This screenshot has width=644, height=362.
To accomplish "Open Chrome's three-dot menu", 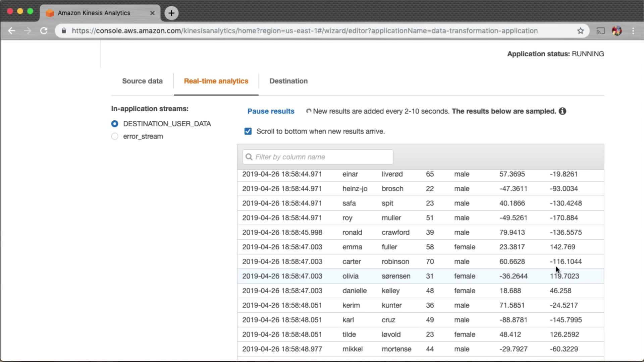I will point(633,31).
